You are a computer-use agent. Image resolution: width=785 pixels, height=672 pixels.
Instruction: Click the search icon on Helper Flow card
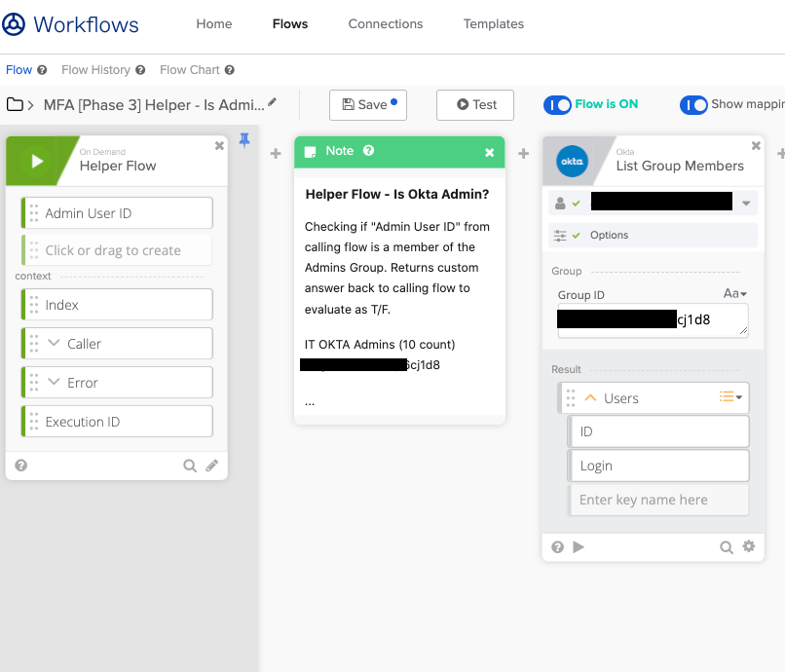(x=190, y=466)
